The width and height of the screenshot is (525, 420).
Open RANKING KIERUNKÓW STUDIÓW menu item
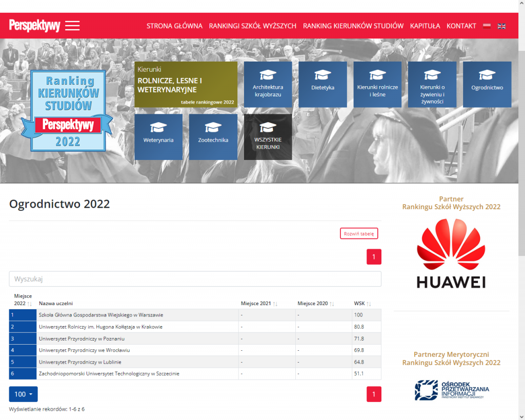point(353,26)
